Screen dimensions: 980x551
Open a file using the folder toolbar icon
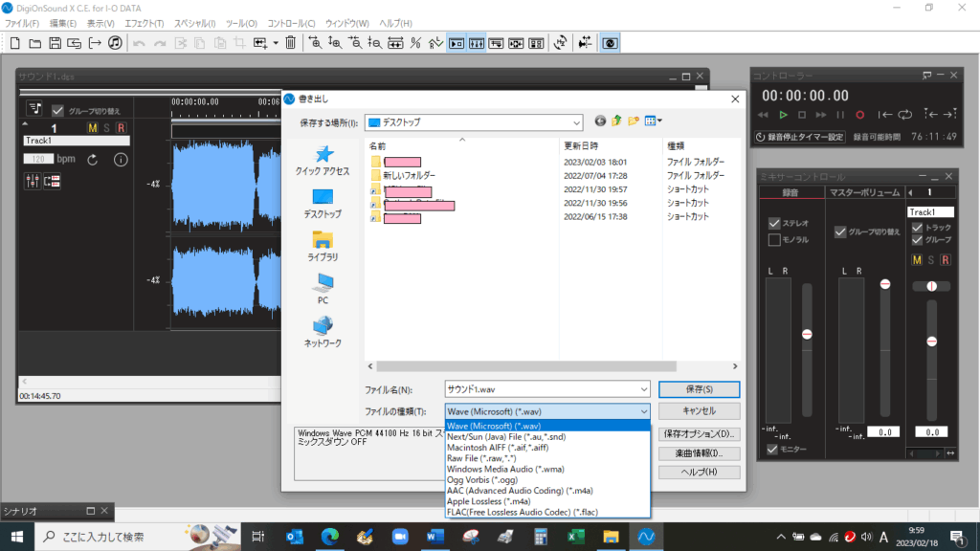click(35, 43)
